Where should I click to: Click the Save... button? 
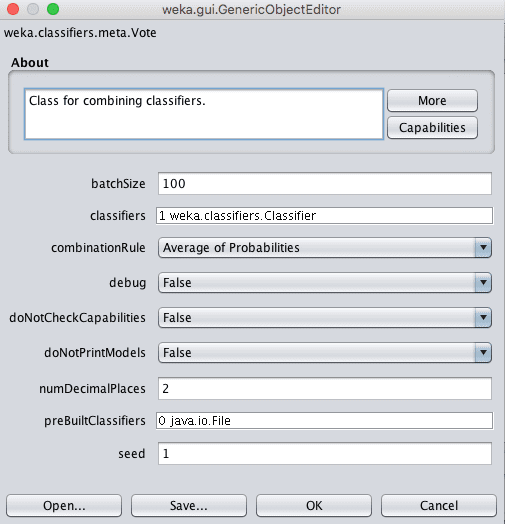click(x=189, y=506)
